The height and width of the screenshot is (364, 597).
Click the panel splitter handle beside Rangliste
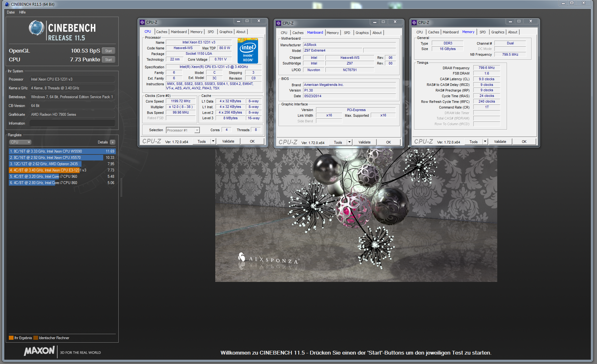121,188
